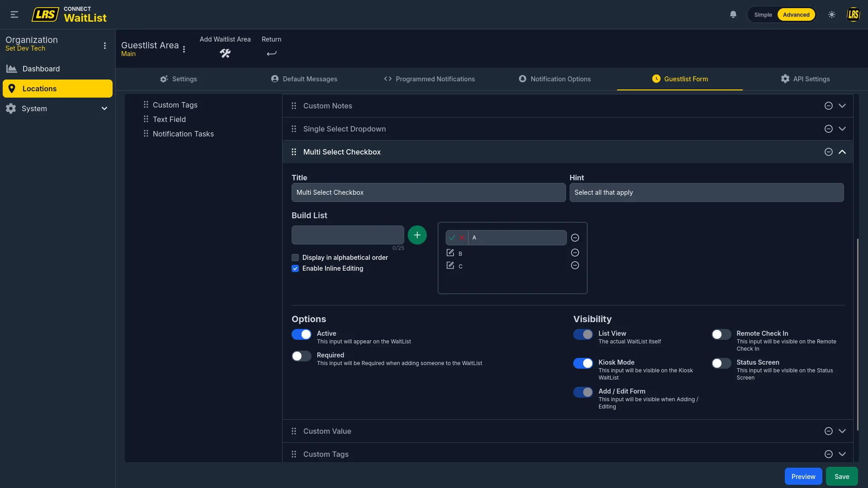
Task: Switch to Simple mode
Action: [763, 14]
